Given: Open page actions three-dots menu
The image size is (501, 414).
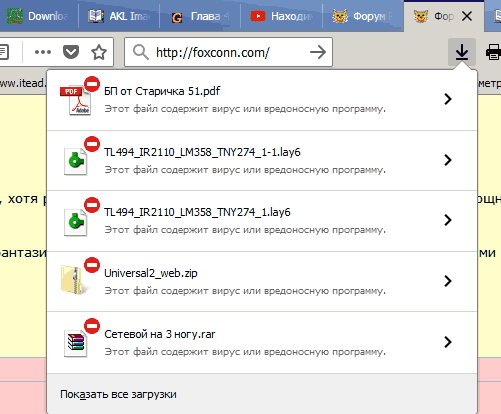Looking at the screenshot, I should tap(43, 52).
